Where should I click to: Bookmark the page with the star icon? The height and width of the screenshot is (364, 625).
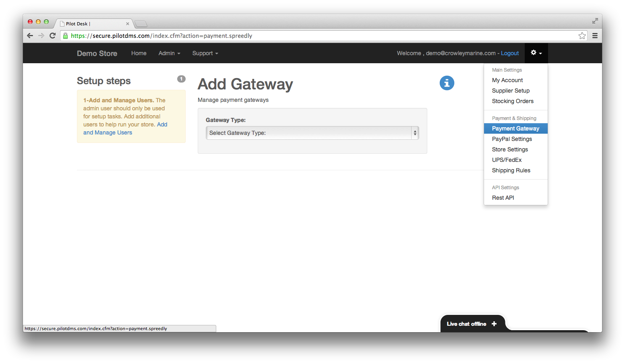(582, 35)
